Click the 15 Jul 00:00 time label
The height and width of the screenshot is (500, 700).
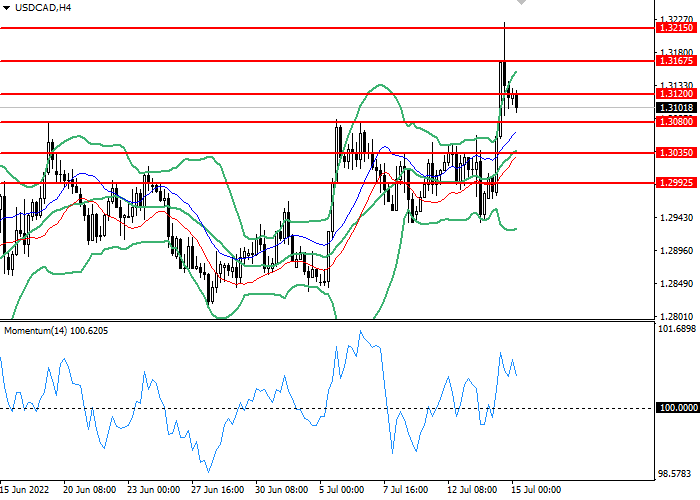pos(536,490)
